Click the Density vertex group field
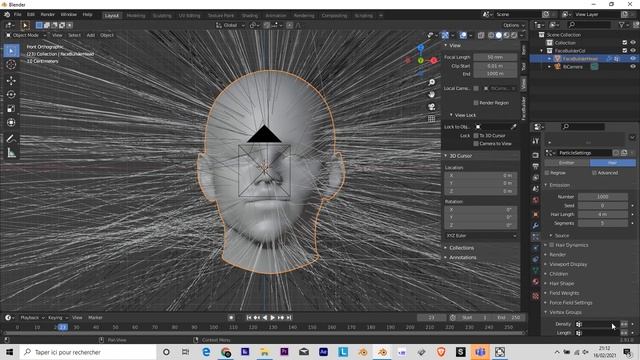The height and width of the screenshot is (360, 640). click(x=597, y=324)
